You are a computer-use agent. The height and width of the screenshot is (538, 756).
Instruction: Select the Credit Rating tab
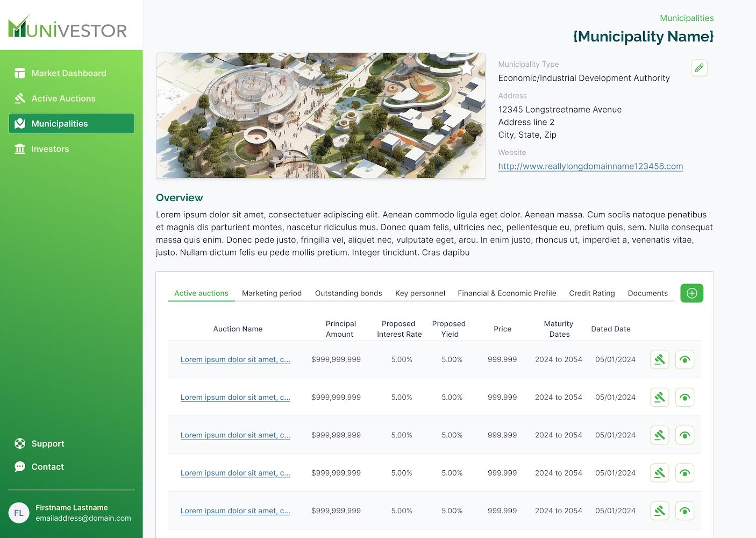[x=591, y=293]
